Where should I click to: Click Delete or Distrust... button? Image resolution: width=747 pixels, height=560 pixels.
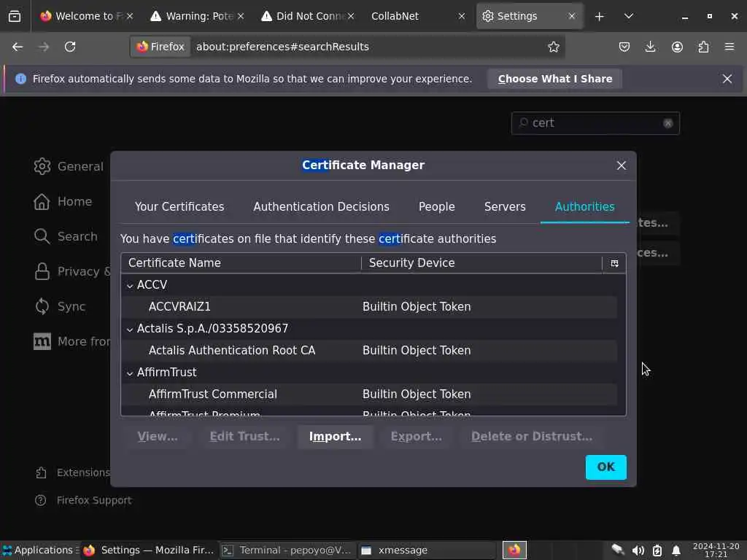[x=532, y=437]
